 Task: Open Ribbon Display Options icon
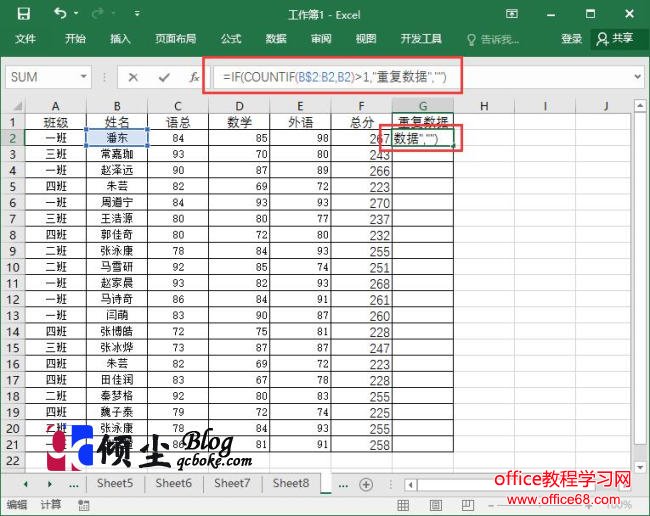pyautogui.click(x=512, y=14)
